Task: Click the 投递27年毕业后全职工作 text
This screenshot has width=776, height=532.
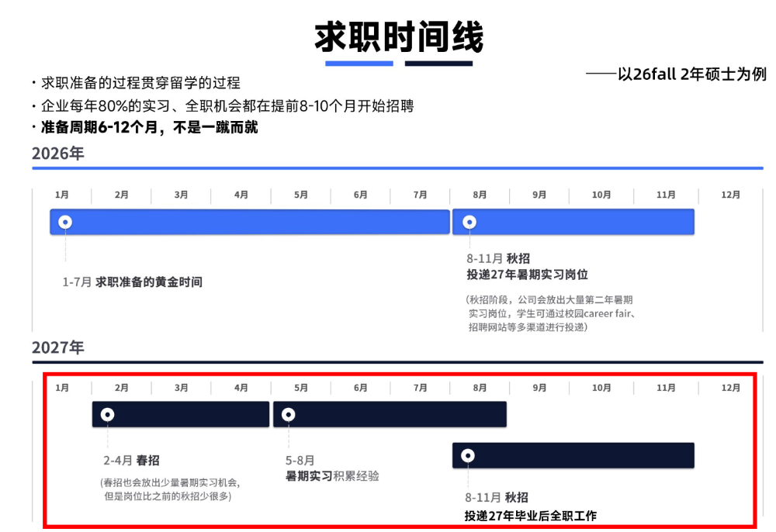Action: click(532, 514)
